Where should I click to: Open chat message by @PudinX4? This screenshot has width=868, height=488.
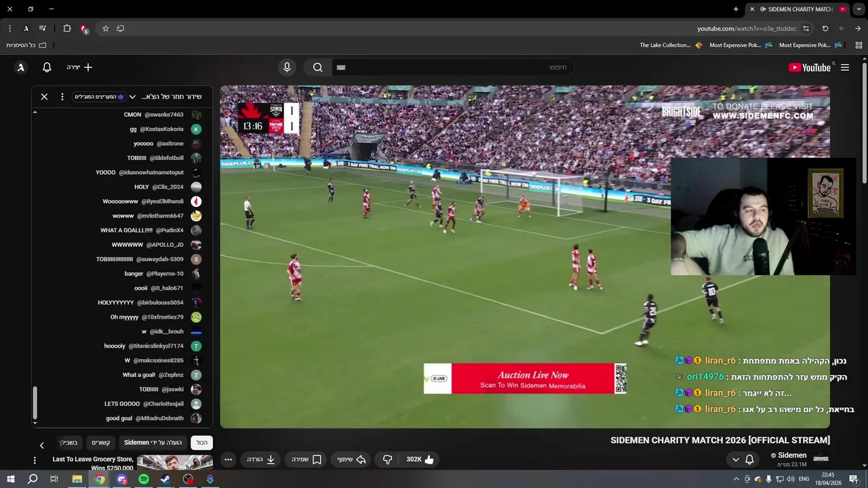point(151,230)
